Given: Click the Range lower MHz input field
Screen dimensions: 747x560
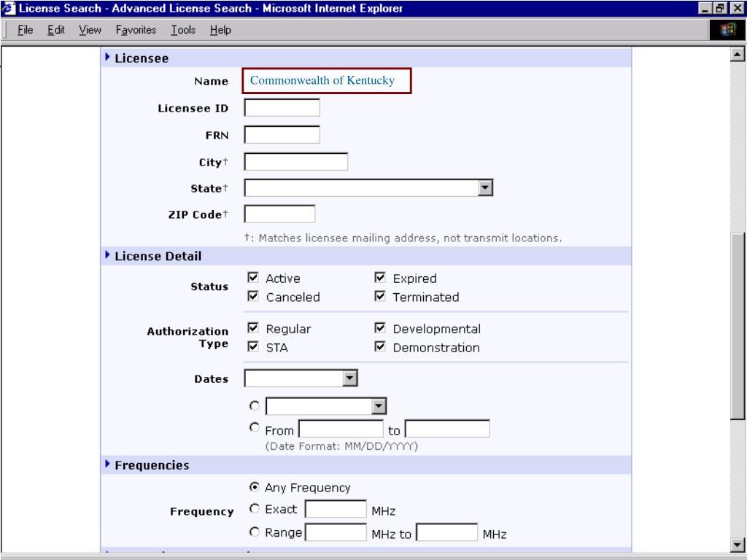Looking at the screenshot, I should tap(336, 532).
